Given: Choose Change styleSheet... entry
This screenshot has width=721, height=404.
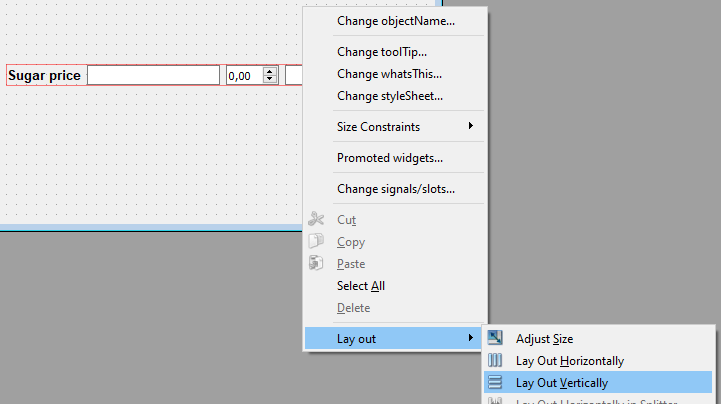Looking at the screenshot, I should 389,96.
